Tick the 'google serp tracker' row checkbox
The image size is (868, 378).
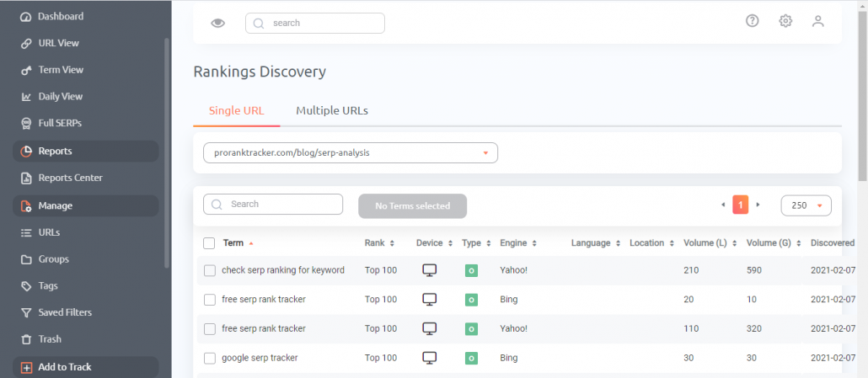coord(210,358)
